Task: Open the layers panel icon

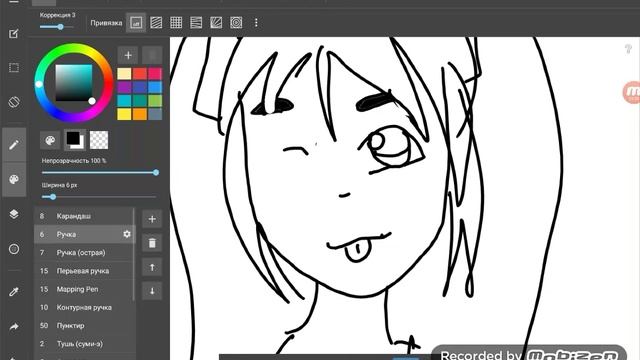Action: tap(14, 214)
